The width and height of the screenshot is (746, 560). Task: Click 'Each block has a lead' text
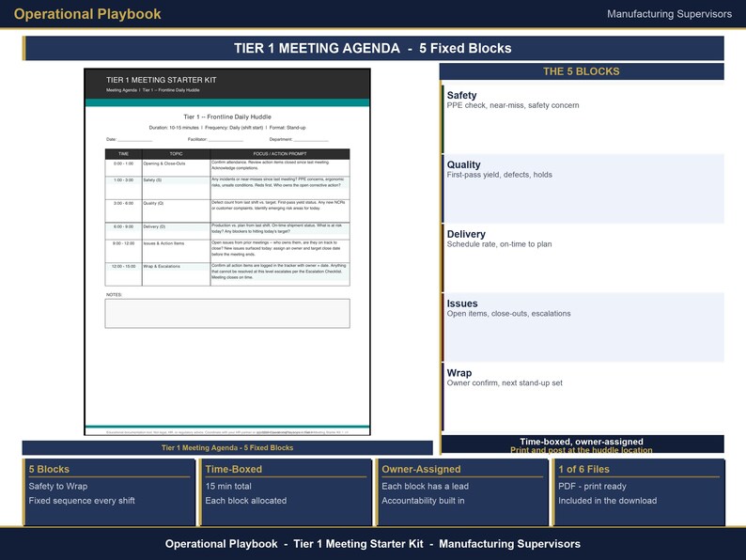[x=426, y=487]
